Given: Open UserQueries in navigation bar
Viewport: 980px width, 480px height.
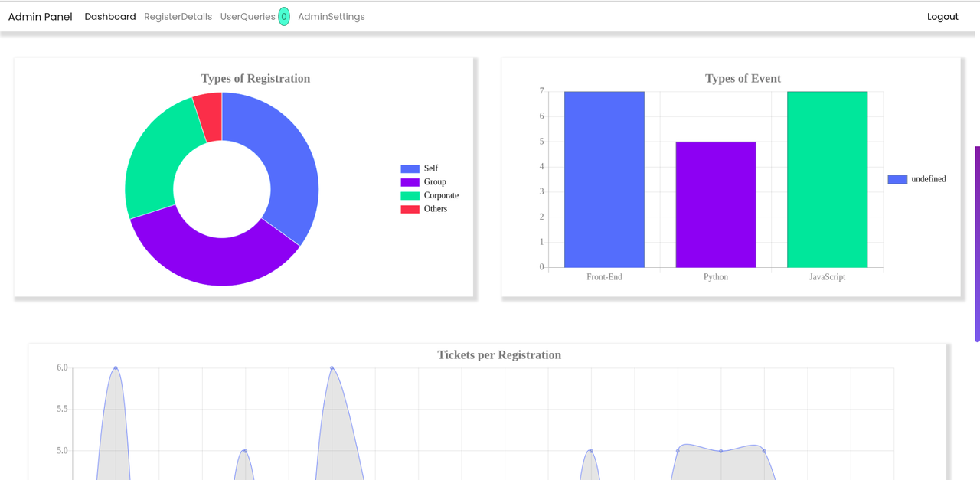Looking at the screenshot, I should tap(247, 17).
